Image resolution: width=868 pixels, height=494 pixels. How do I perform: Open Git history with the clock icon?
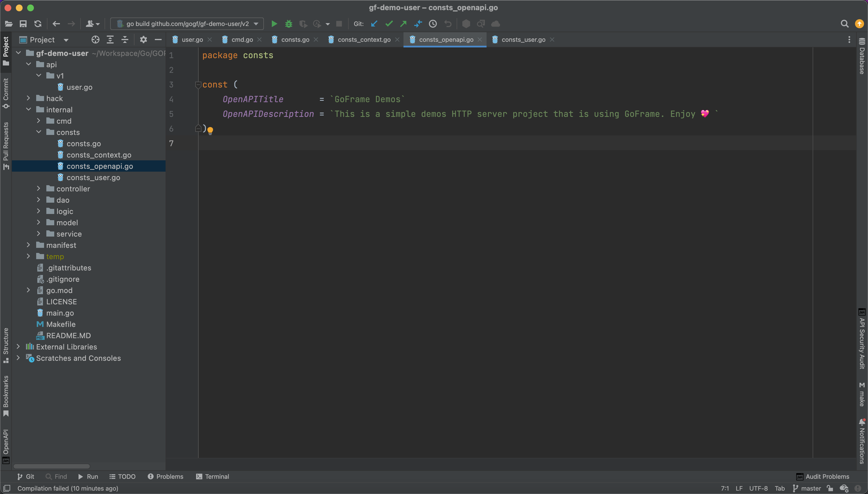coord(433,24)
